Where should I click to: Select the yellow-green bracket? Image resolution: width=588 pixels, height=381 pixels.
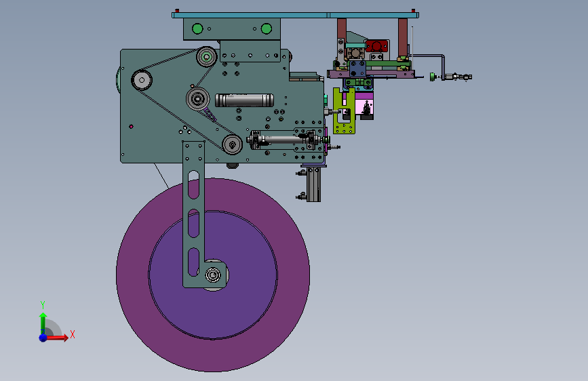pos(344,111)
